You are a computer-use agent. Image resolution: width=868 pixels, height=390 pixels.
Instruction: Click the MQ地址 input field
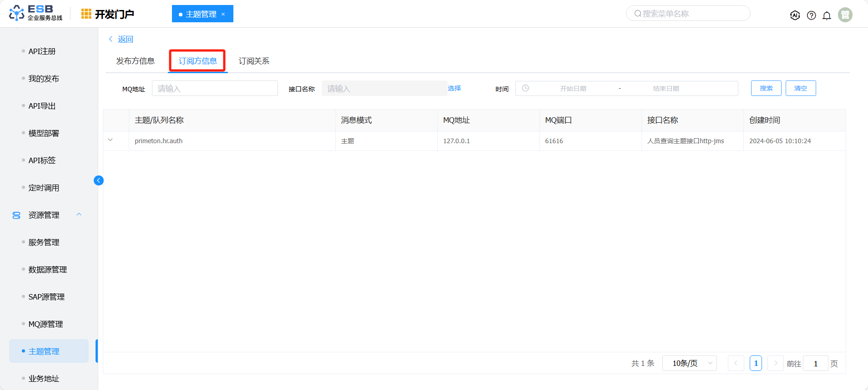pyautogui.click(x=215, y=88)
